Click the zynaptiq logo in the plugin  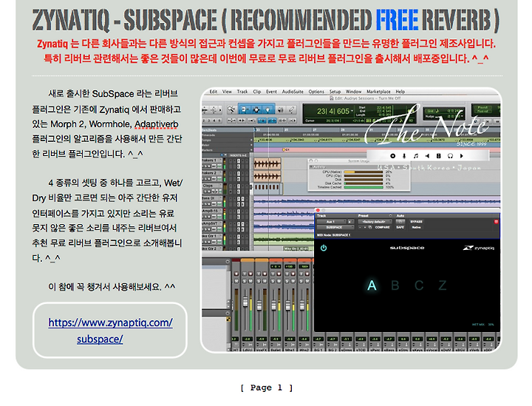click(x=478, y=248)
